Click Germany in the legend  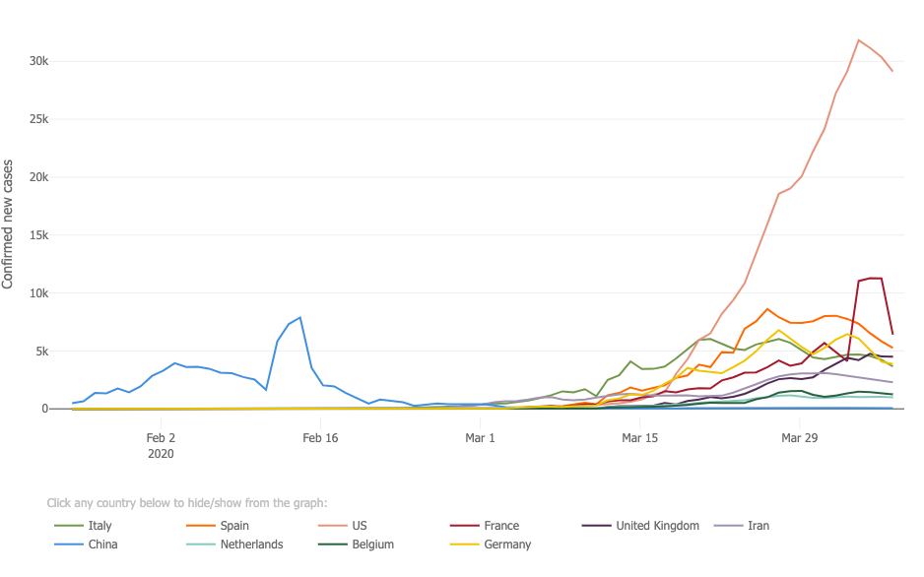click(507, 545)
